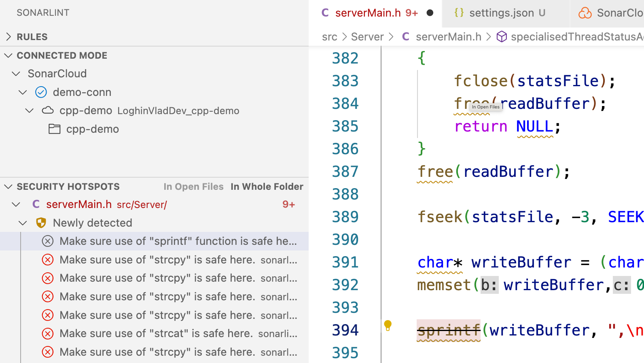Image resolution: width=644 pixels, height=363 pixels.
Task: Collapse serverMain.h hotspots file node
Action: [x=16, y=204]
